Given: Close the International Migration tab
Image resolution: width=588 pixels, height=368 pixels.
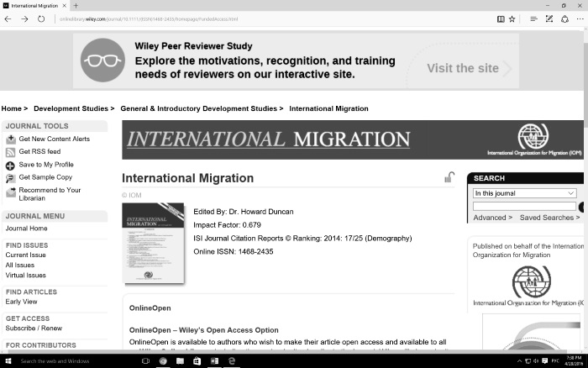Looking at the screenshot, I should tap(64, 6).
